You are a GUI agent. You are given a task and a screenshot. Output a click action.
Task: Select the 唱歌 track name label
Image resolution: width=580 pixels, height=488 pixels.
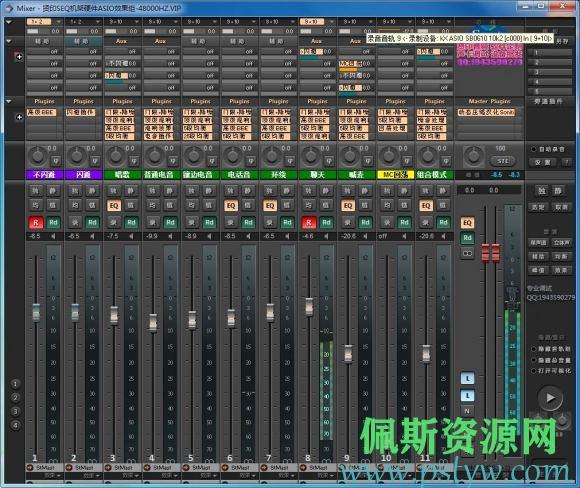pyautogui.click(x=122, y=175)
